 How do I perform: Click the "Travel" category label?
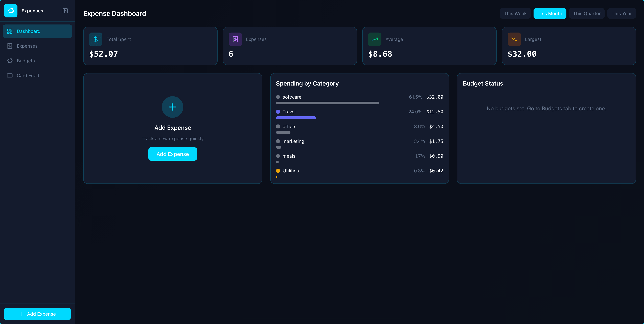pyautogui.click(x=289, y=112)
